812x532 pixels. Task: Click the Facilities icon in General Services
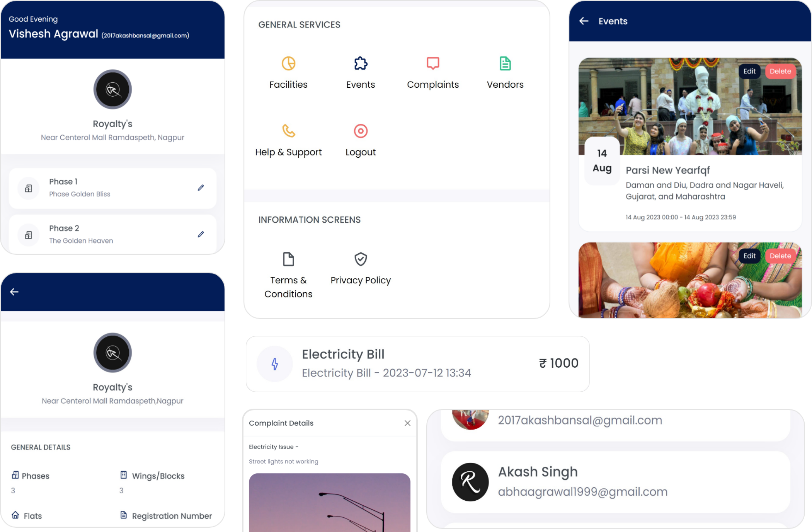[288, 63]
